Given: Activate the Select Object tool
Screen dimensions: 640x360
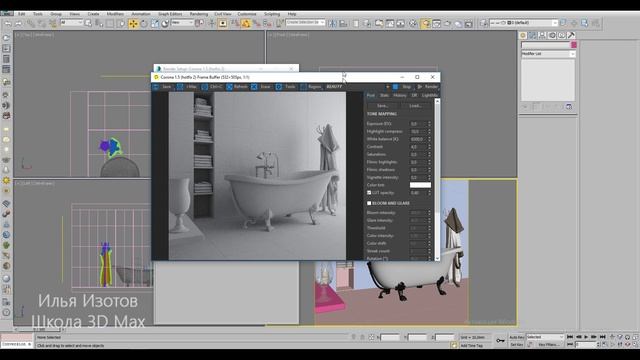Looking at the screenshot, I should (x=88, y=23).
